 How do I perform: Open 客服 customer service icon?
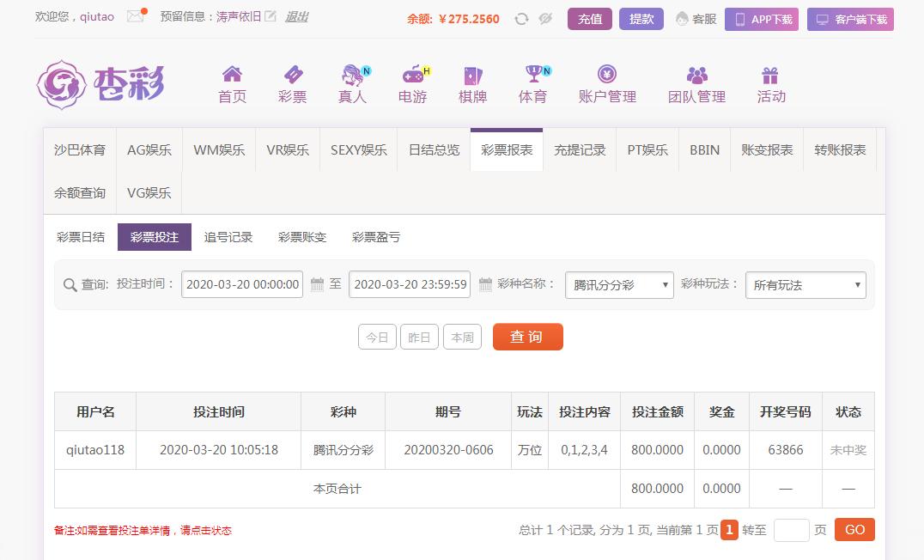coord(682,19)
